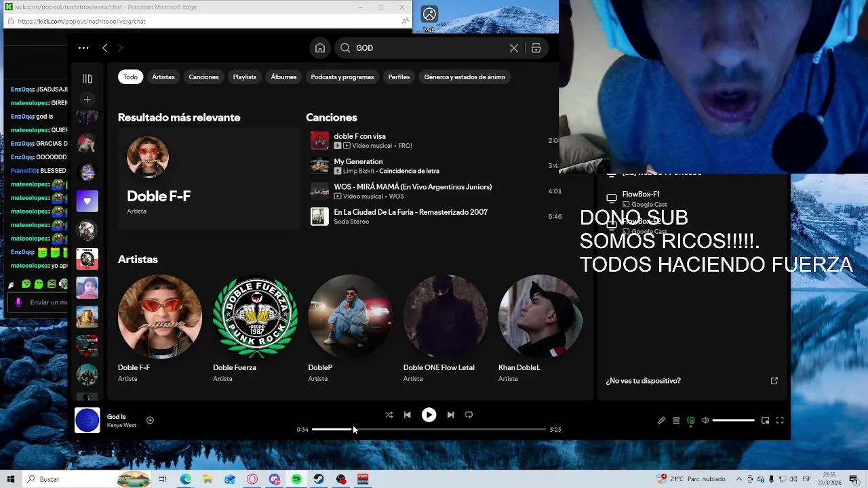This screenshot has width=868, height=488.
Task: Switch to Spotify on taskbar
Action: pos(296,479)
